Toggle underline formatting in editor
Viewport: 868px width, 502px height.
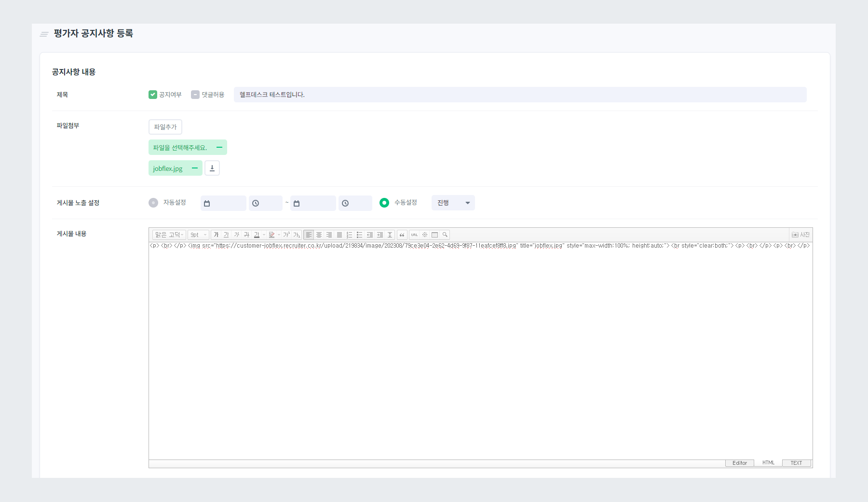(x=226, y=235)
